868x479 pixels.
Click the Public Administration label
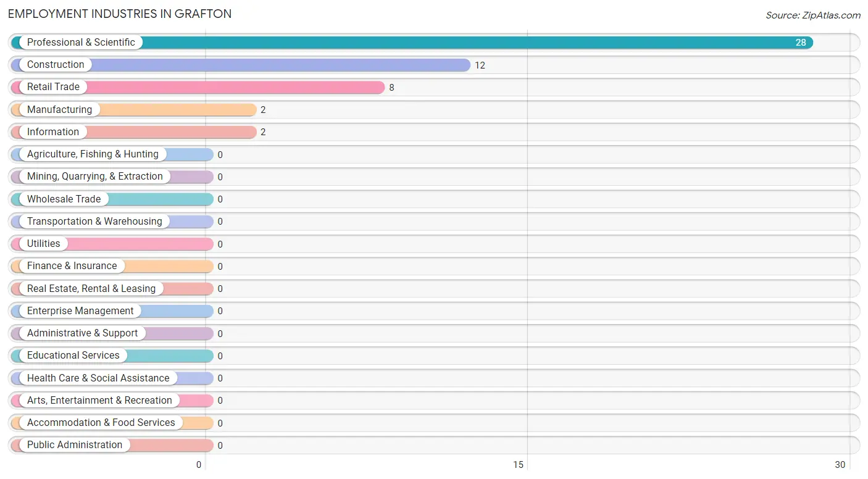pos(75,445)
